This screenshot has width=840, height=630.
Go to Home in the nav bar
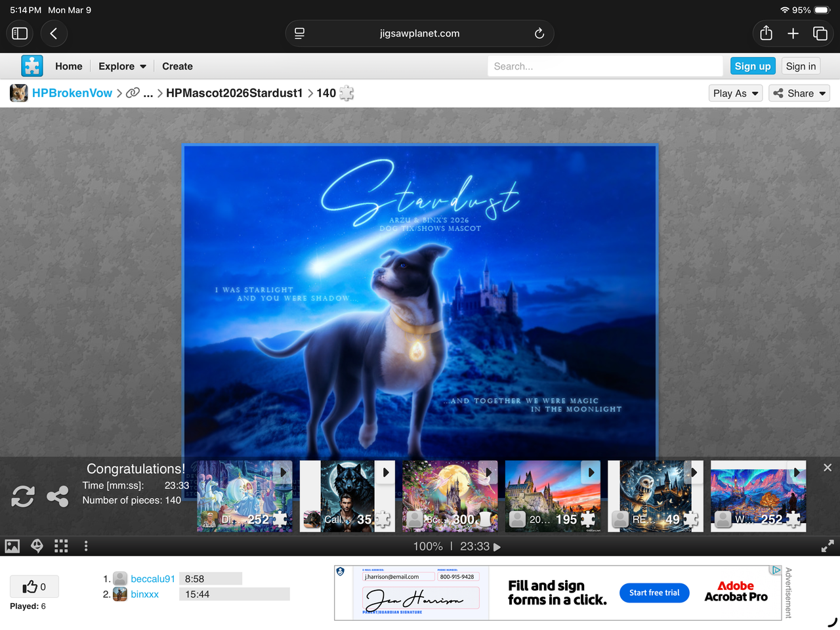coord(69,66)
